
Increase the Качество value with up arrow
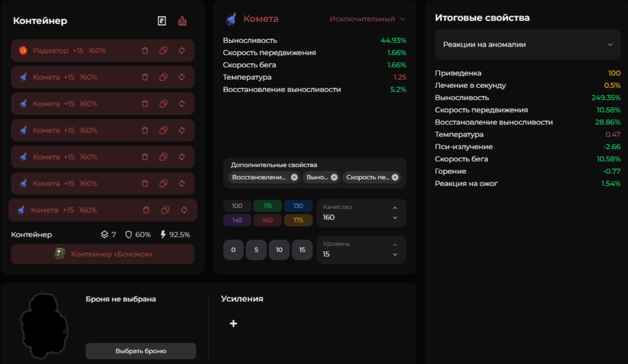coord(395,208)
